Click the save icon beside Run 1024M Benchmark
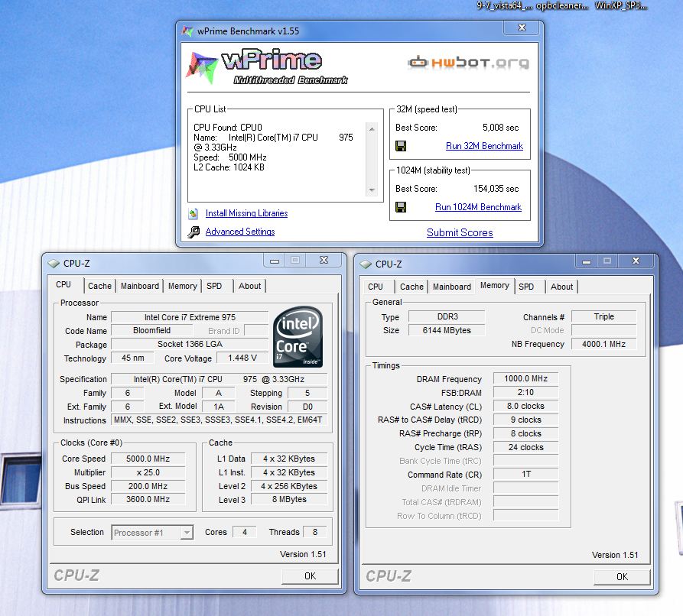 (x=400, y=207)
